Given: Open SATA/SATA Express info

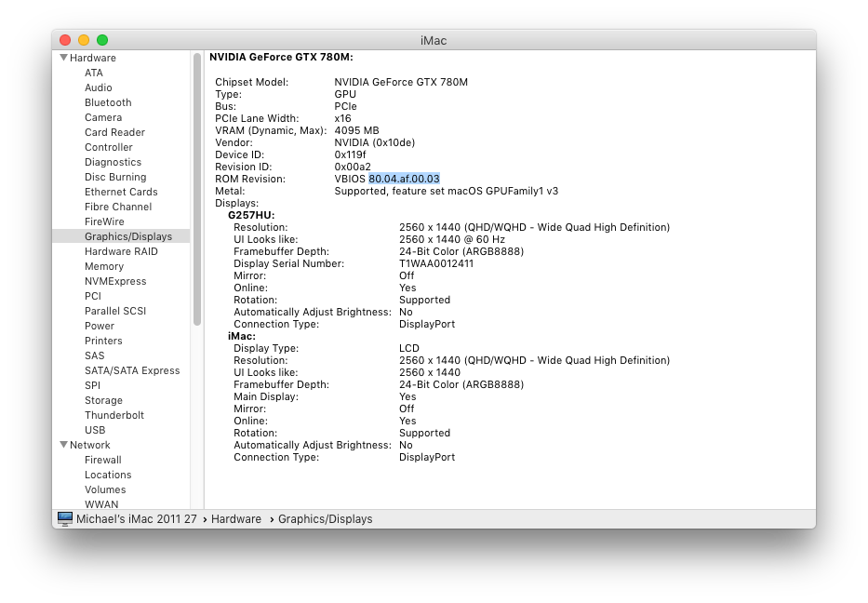Looking at the screenshot, I should (x=132, y=371).
